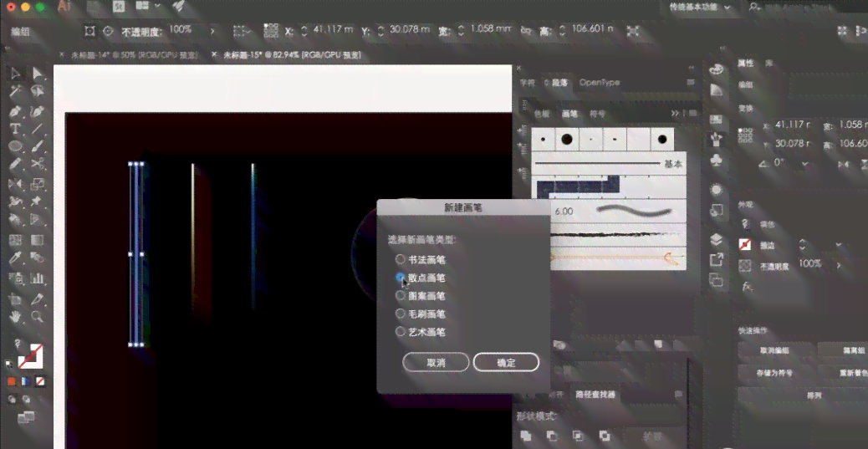The image size is (868, 449).
Task: Select the Eyedropper tool
Action: (16, 258)
